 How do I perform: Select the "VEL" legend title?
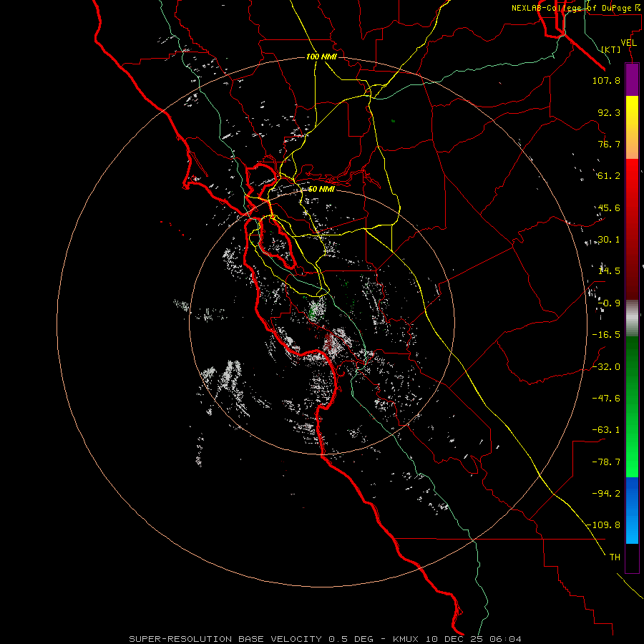tap(628, 43)
